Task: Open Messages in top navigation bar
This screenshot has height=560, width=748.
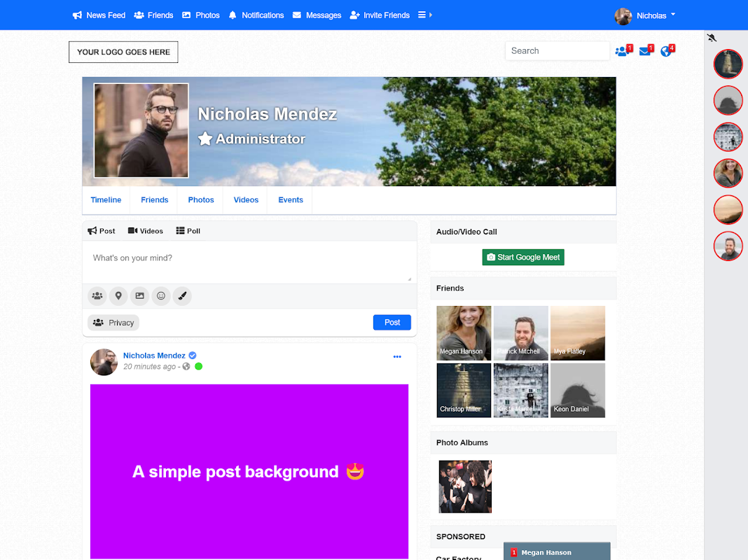Action: (317, 15)
